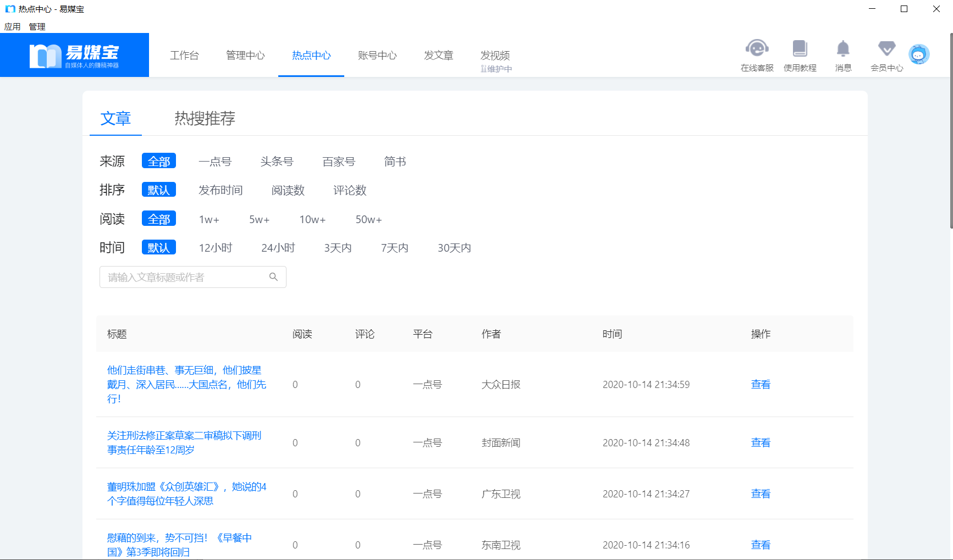The height and width of the screenshot is (560, 953).
Task: Open the 发文章 tab
Action: point(438,55)
